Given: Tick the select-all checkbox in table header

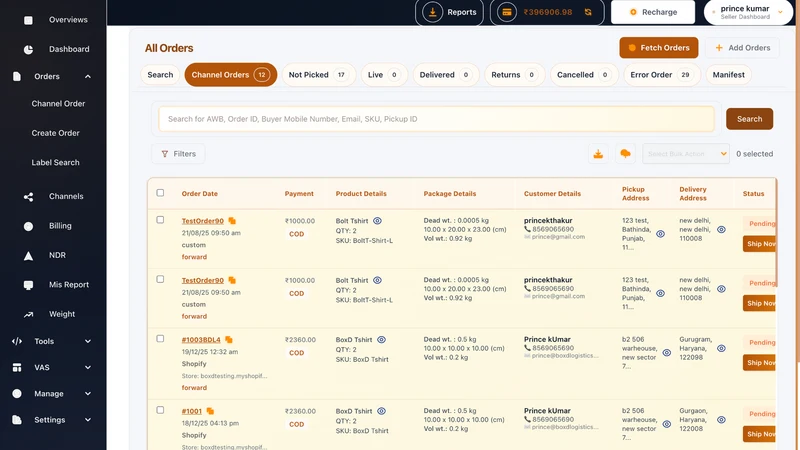Looking at the screenshot, I should tap(160, 193).
